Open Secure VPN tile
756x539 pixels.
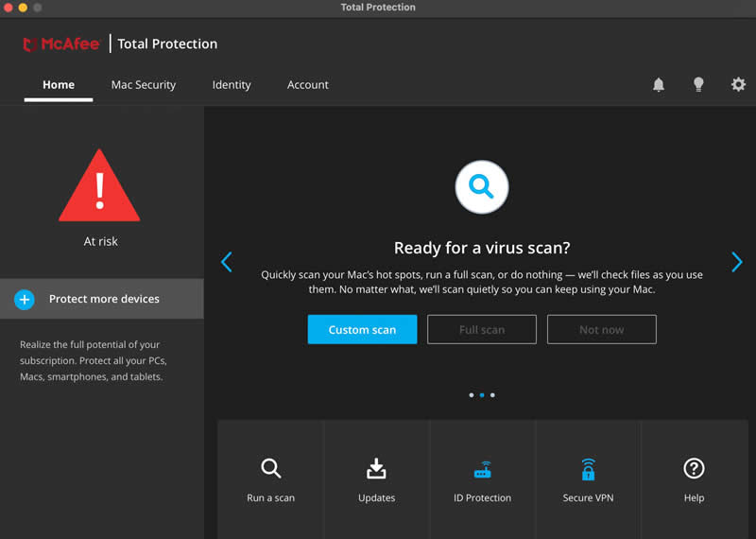(588, 479)
